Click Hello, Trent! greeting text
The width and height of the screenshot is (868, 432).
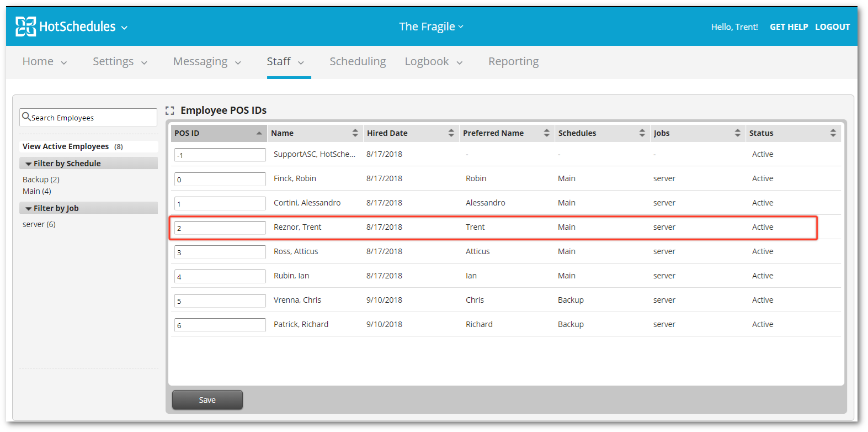coord(734,27)
